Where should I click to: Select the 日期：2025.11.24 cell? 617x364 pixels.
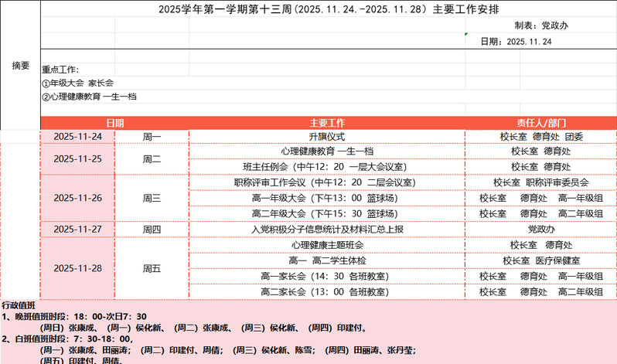tap(516, 41)
